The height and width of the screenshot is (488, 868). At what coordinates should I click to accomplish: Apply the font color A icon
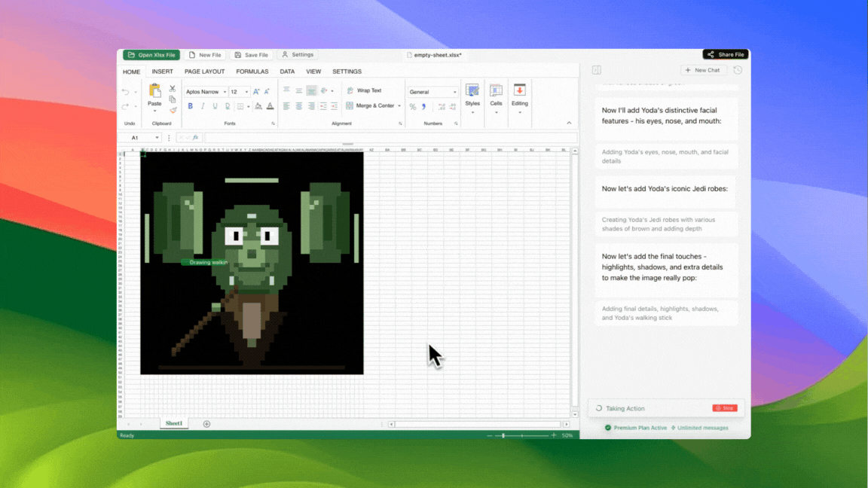[x=270, y=106]
